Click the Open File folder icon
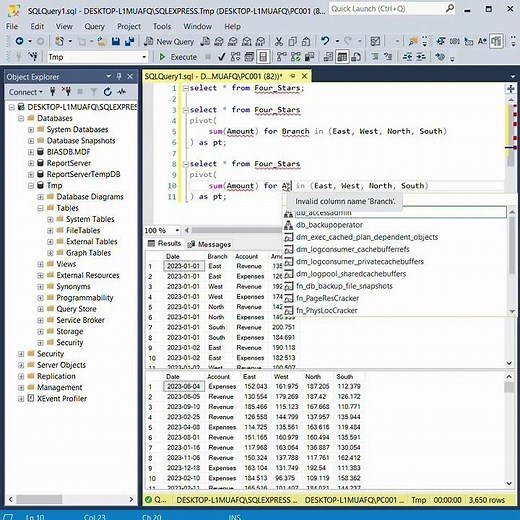This screenshot has width=520, height=520. [102, 41]
